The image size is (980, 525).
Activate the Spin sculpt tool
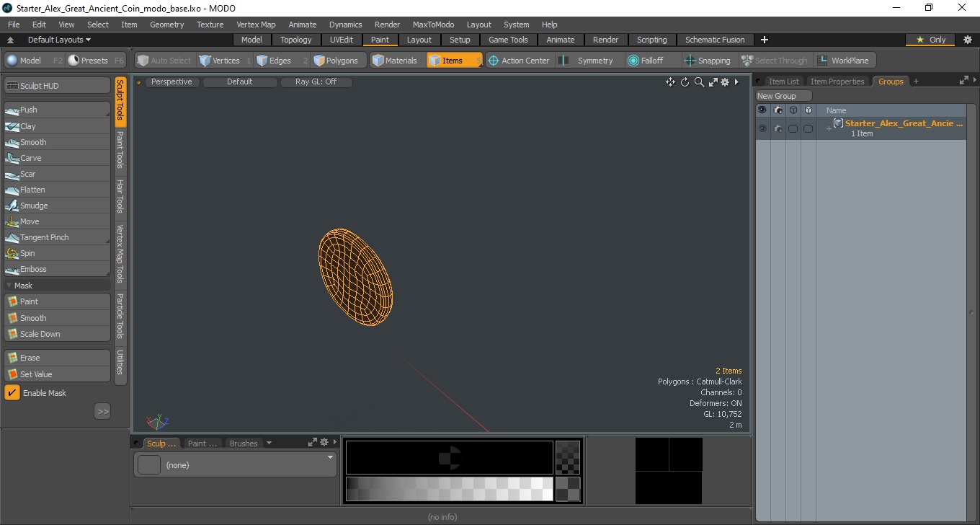[57, 253]
